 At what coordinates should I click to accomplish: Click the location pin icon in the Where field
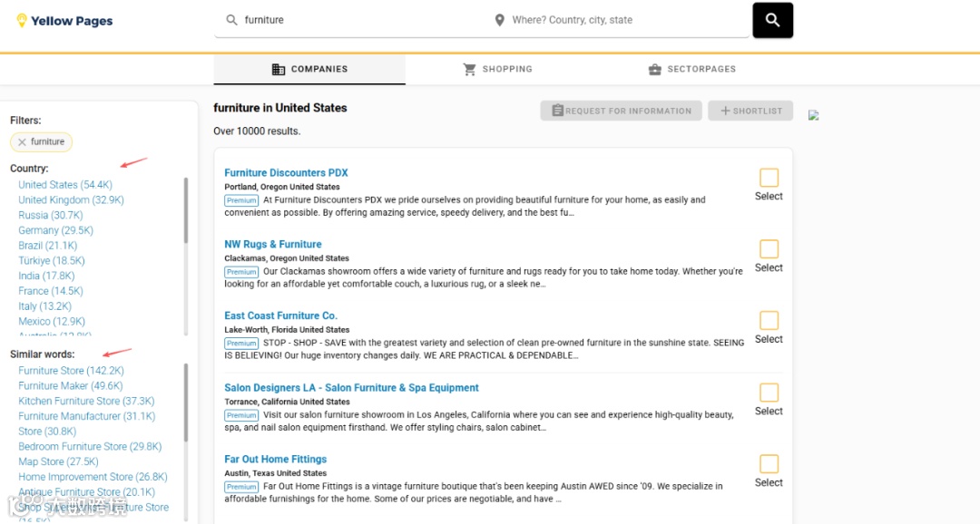(x=499, y=20)
